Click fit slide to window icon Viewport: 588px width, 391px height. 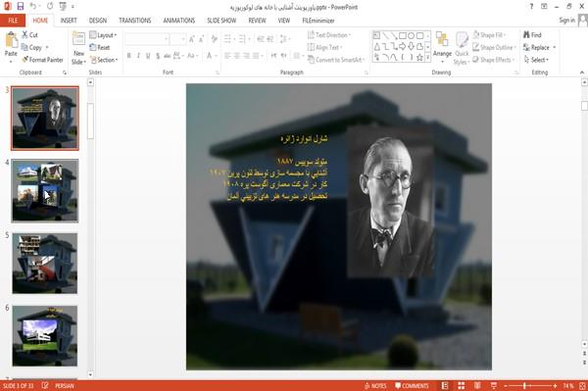tap(582, 386)
